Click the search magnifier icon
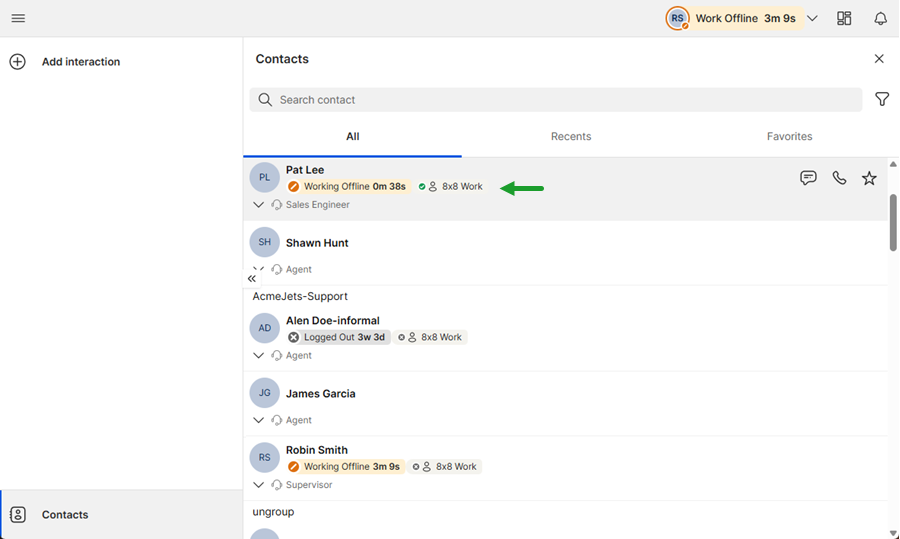 [265, 100]
